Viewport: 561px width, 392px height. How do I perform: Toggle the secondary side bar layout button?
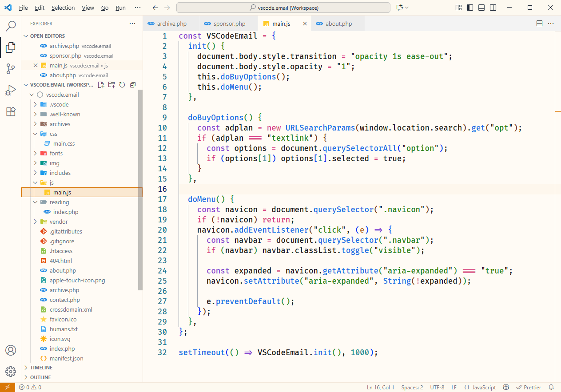[493, 8]
